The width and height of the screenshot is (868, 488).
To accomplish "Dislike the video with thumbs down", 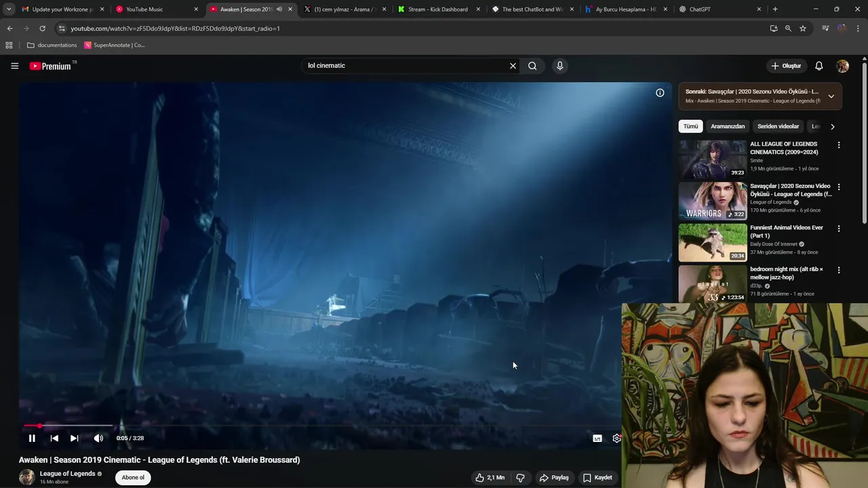I will coord(520,478).
